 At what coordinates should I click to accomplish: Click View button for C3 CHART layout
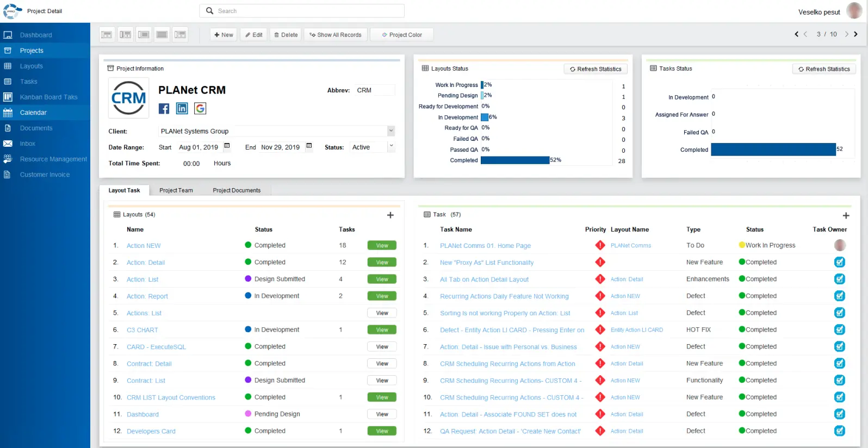click(x=382, y=329)
